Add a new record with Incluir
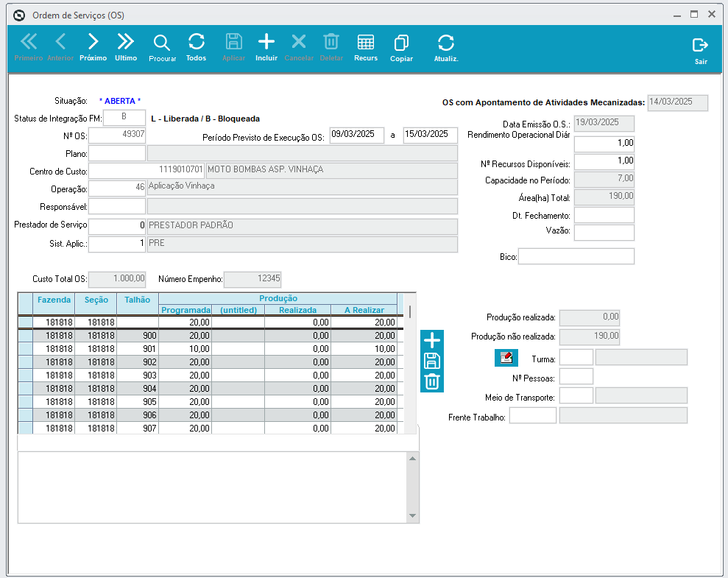 (x=266, y=46)
